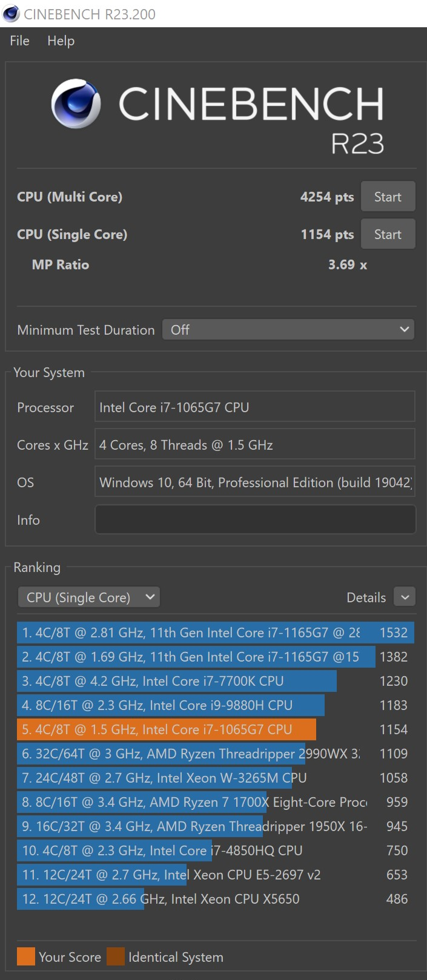Click the Info input field

(255, 520)
